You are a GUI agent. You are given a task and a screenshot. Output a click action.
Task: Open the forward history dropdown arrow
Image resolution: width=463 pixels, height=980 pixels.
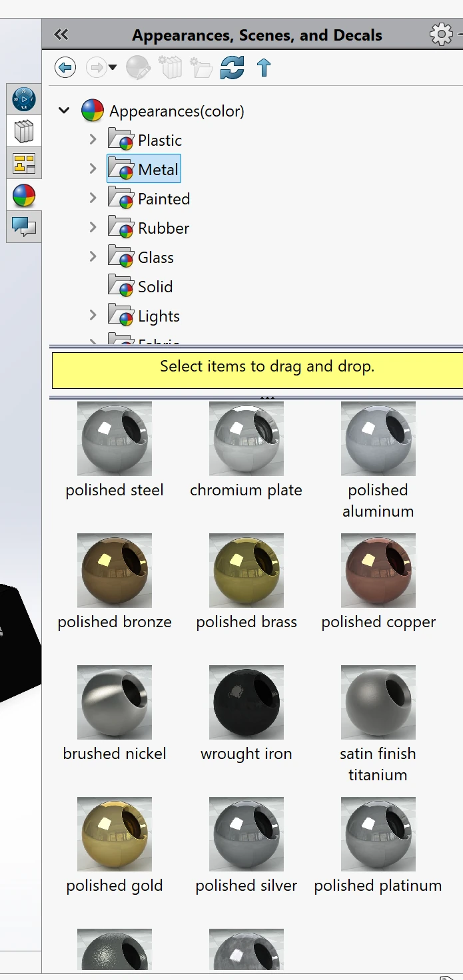(113, 67)
